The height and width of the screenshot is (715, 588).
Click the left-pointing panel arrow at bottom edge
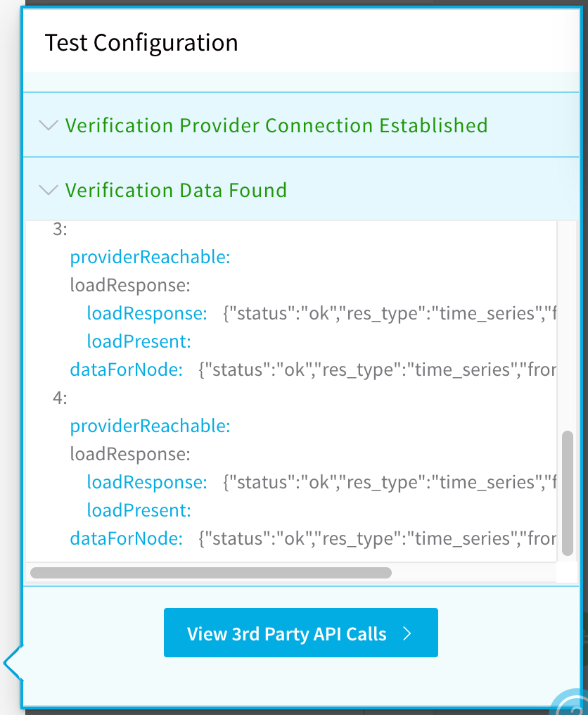[13, 663]
